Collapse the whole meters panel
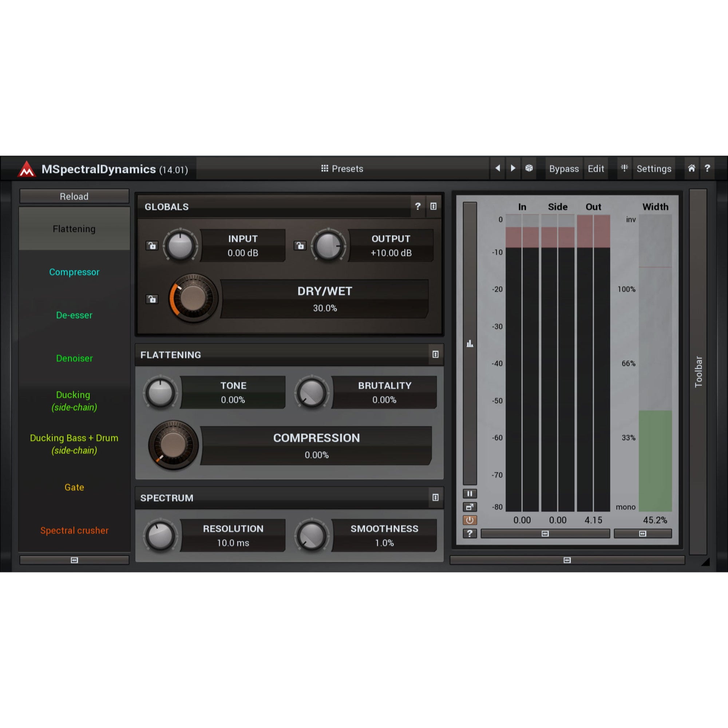The width and height of the screenshot is (728, 728). [567, 560]
